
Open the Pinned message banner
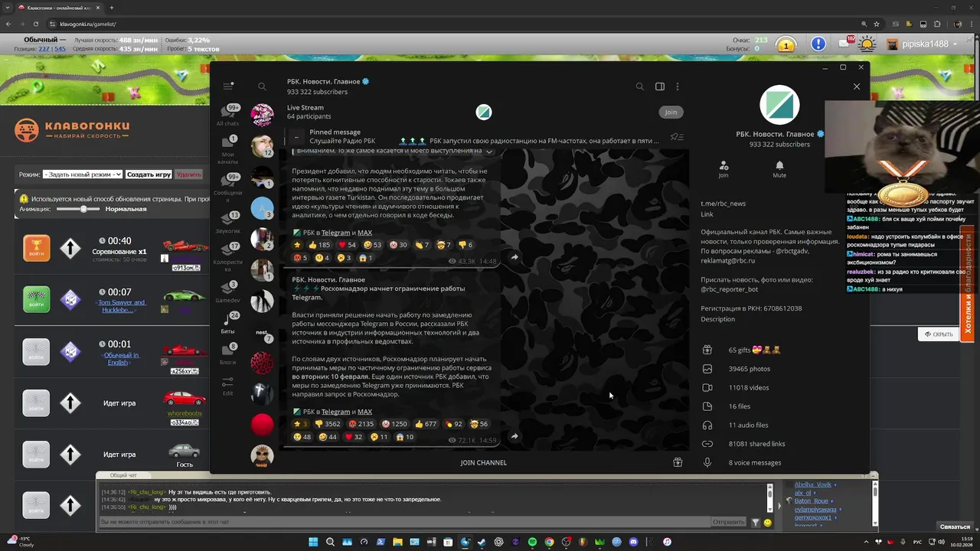pos(475,136)
